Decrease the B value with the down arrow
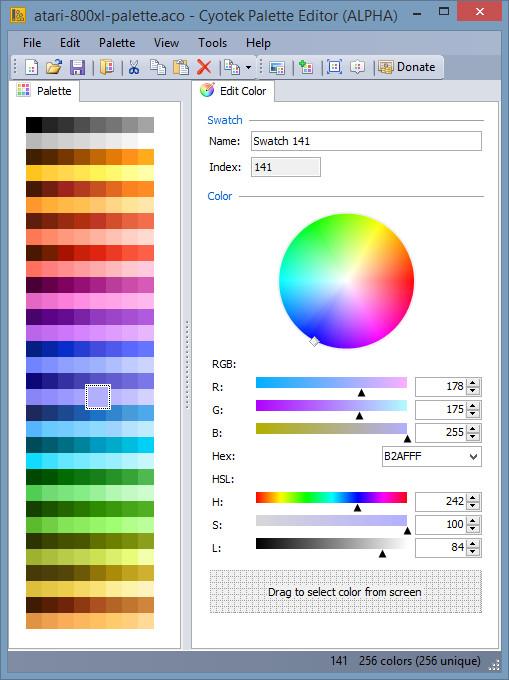This screenshot has height=680, width=509. coord(473,437)
